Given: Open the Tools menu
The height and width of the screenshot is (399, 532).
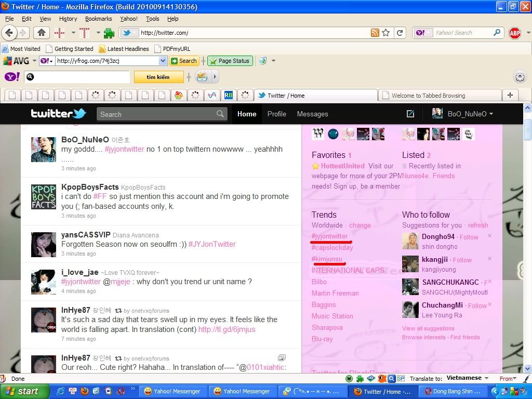Looking at the screenshot, I should [152, 19].
